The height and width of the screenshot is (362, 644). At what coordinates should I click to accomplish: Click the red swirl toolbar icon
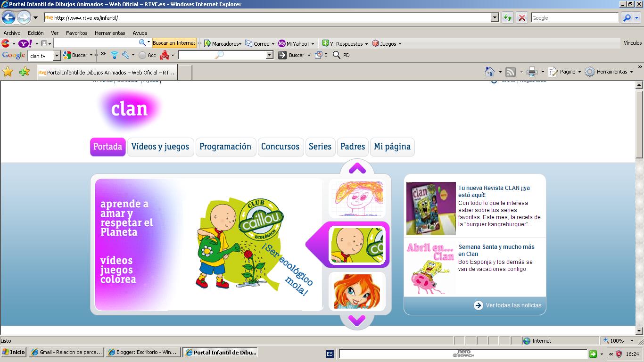6,43
